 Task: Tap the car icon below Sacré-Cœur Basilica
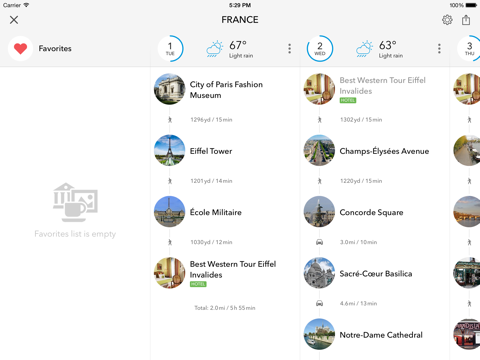(x=319, y=303)
